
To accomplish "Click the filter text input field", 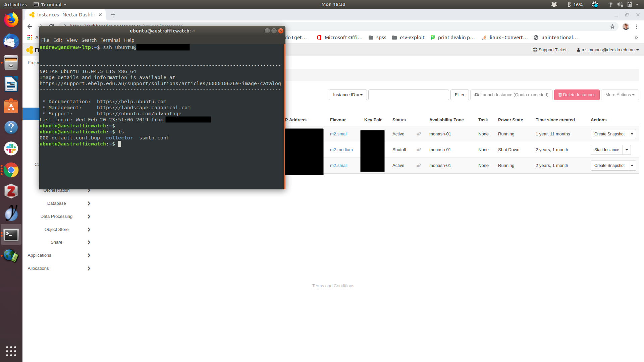I will click(408, 95).
